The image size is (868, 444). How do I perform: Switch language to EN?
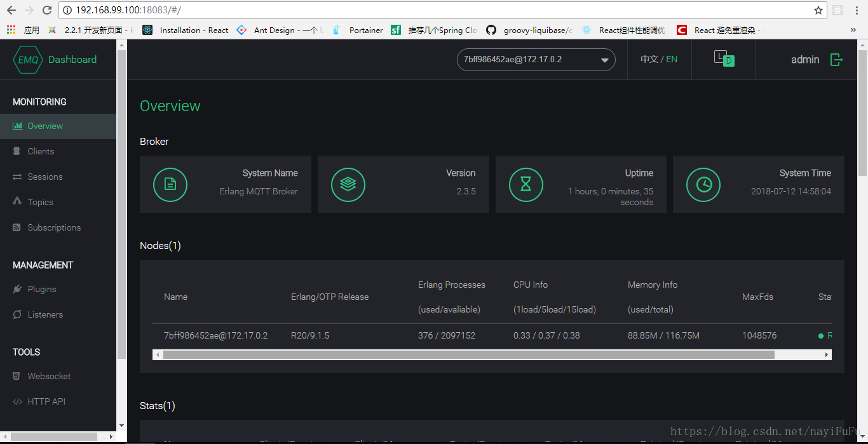tap(672, 59)
